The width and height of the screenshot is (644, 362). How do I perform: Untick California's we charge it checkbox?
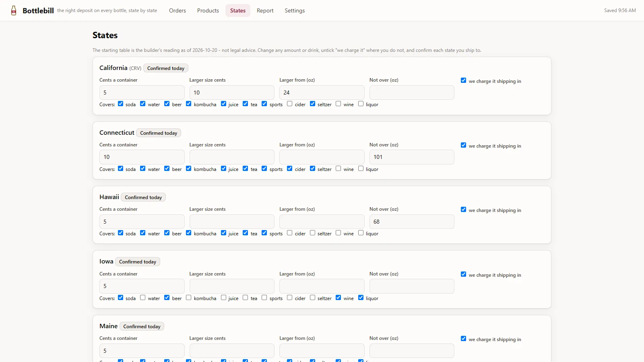464,80
